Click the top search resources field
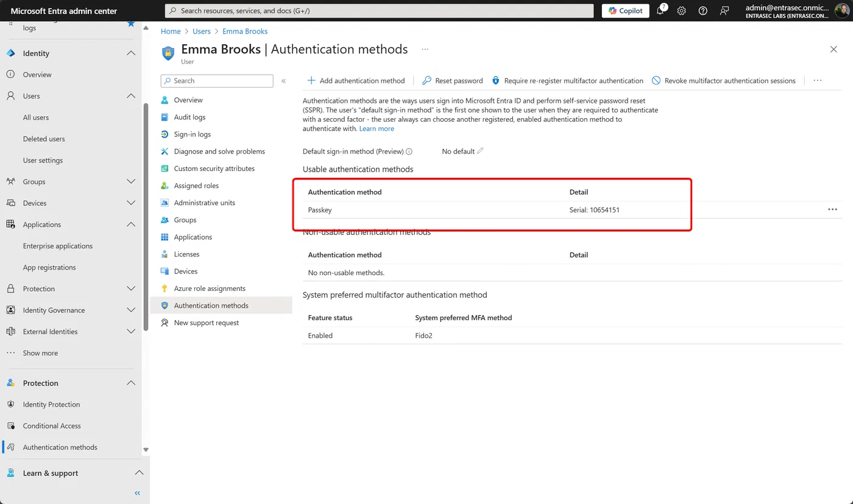Screen dimensions: 853x504 click(379, 11)
